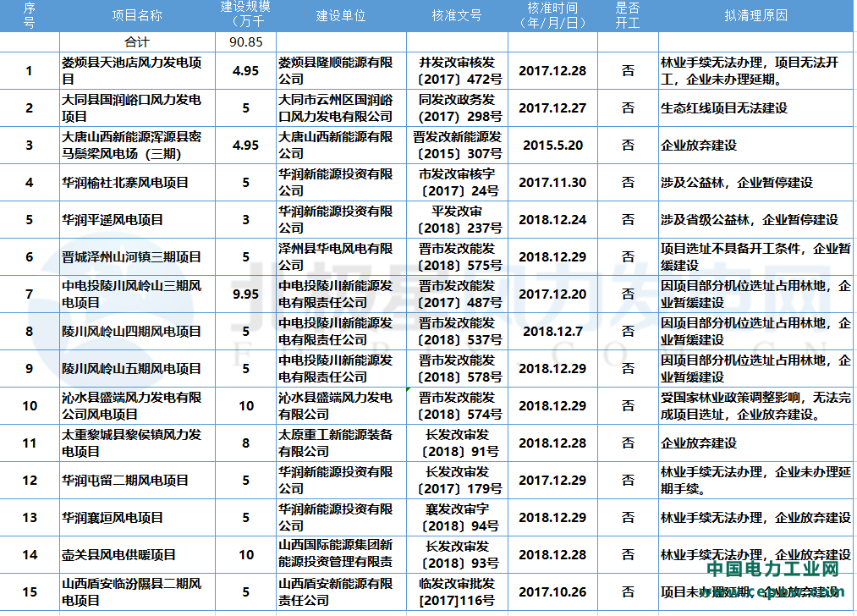Click company 娄烦县隆顺能源有限公司

tap(336, 70)
